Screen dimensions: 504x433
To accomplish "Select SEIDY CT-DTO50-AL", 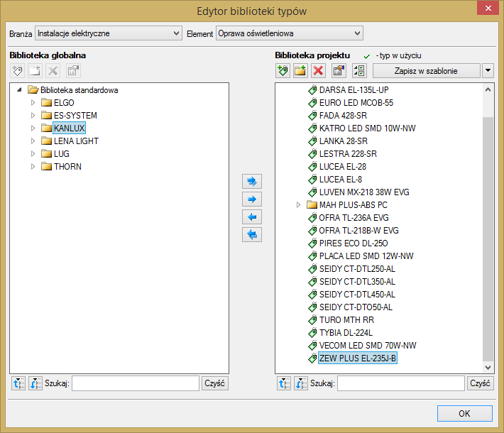I will (x=356, y=307).
